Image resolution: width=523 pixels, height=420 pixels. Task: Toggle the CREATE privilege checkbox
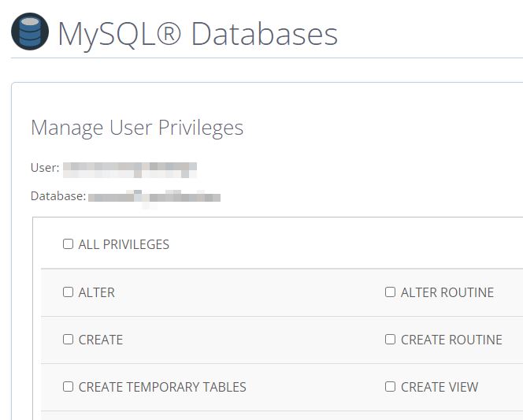68,340
